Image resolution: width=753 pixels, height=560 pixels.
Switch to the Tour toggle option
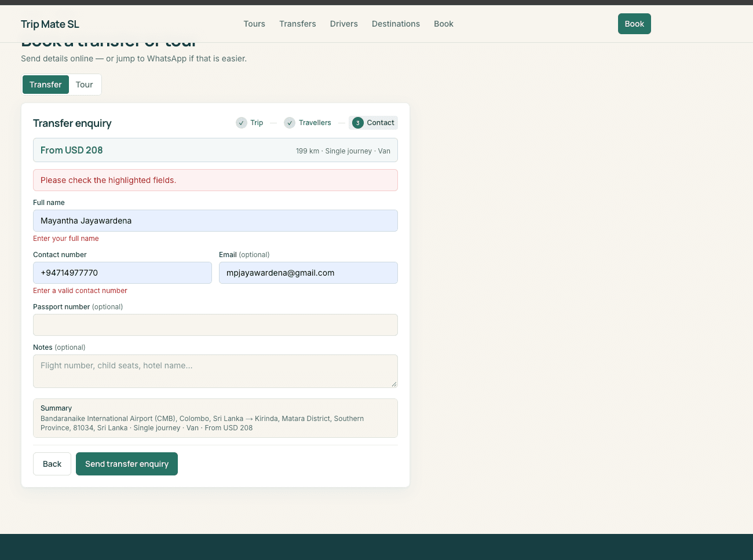tap(85, 85)
